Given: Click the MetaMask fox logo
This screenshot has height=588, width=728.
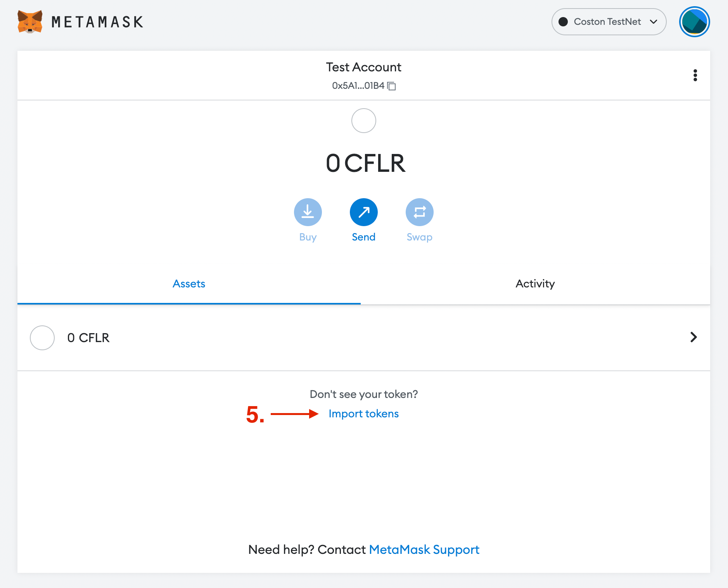Looking at the screenshot, I should pos(30,22).
